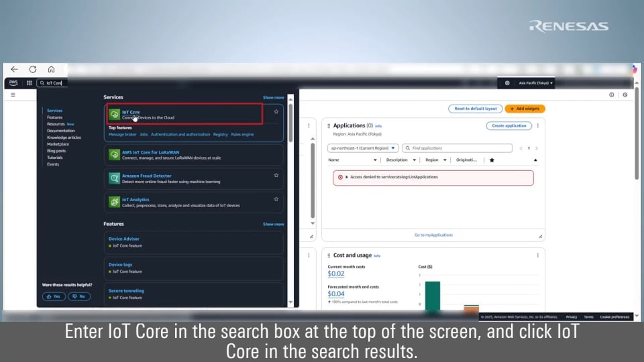Open forecasted cost $0.04 link

click(336, 294)
